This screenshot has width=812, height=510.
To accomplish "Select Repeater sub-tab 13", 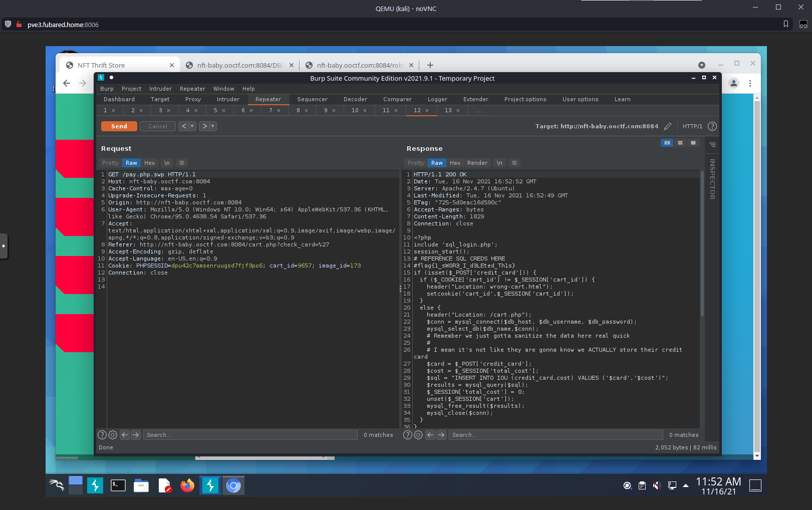I will coord(448,110).
